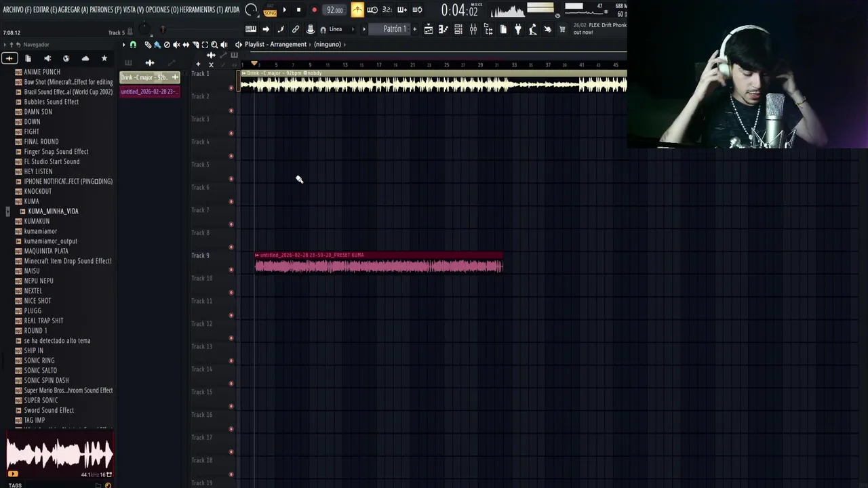Screen dimensions: 868x488
Task: Click the sample preview waveform thumbnail
Action: [60, 454]
